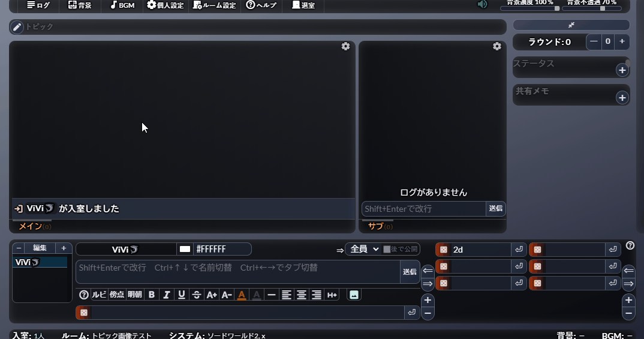This screenshot has width=644, height=339.
Task: Click the ログがありません message
Action: 434,193
